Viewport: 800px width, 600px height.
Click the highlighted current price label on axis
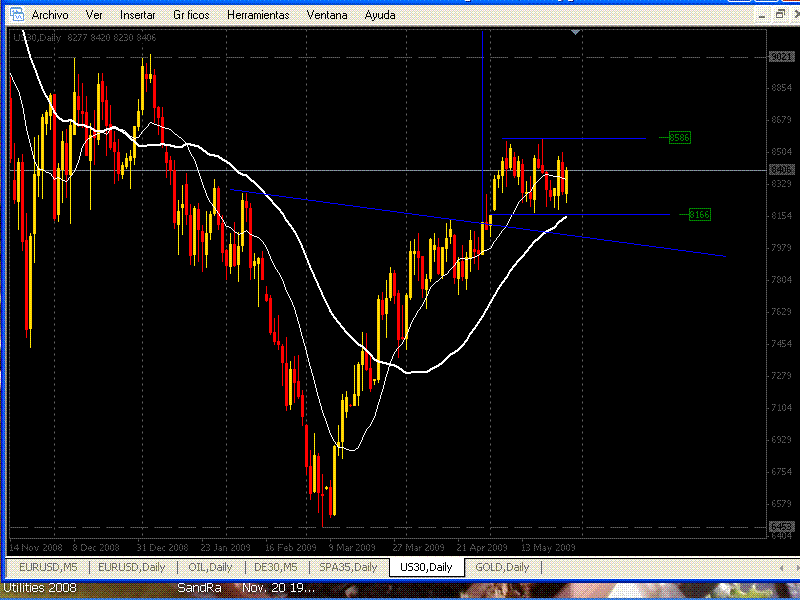781,170
